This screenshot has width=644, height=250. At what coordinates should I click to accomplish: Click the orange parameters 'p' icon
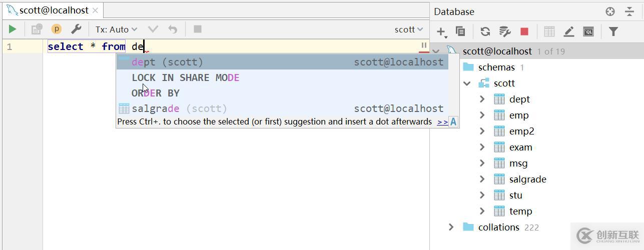(x=57, y=29)
